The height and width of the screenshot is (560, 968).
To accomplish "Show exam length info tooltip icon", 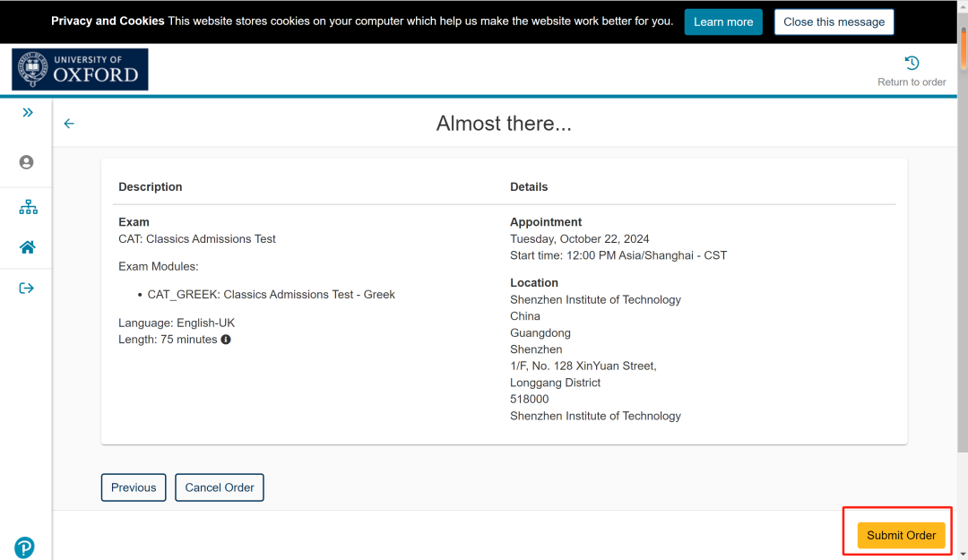I will coord(226,340).
